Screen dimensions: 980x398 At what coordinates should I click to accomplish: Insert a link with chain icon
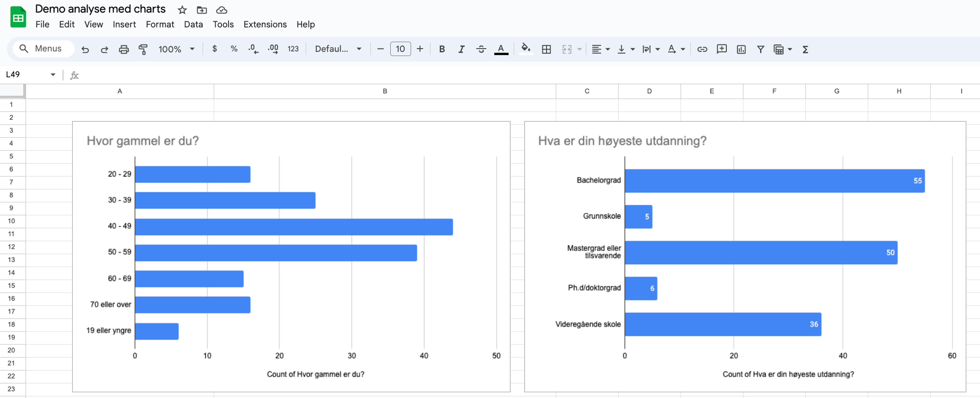click(x=702, y=49)
